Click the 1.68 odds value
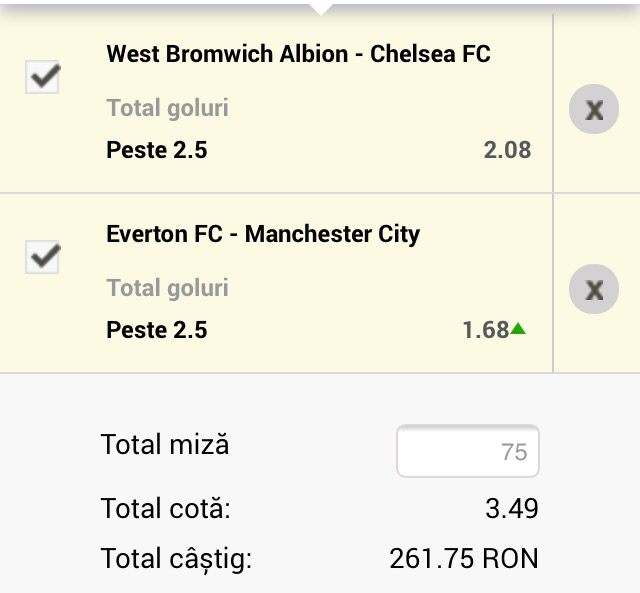Viewport: 640px width, 593px height. tap(486, 330)
